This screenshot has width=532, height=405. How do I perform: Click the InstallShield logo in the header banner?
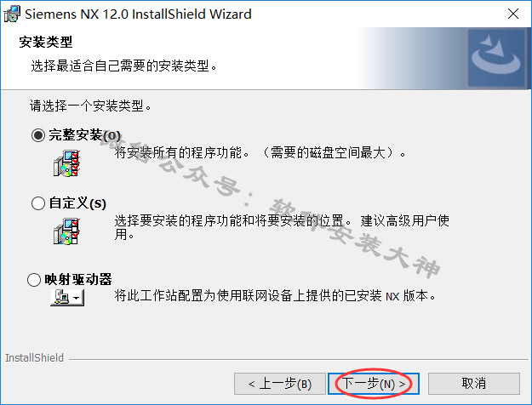coord(496,58)
